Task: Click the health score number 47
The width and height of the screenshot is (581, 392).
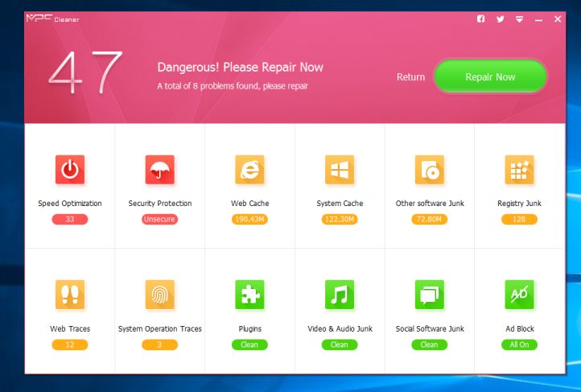Action: pyautogui.click(x=85, y=72)
